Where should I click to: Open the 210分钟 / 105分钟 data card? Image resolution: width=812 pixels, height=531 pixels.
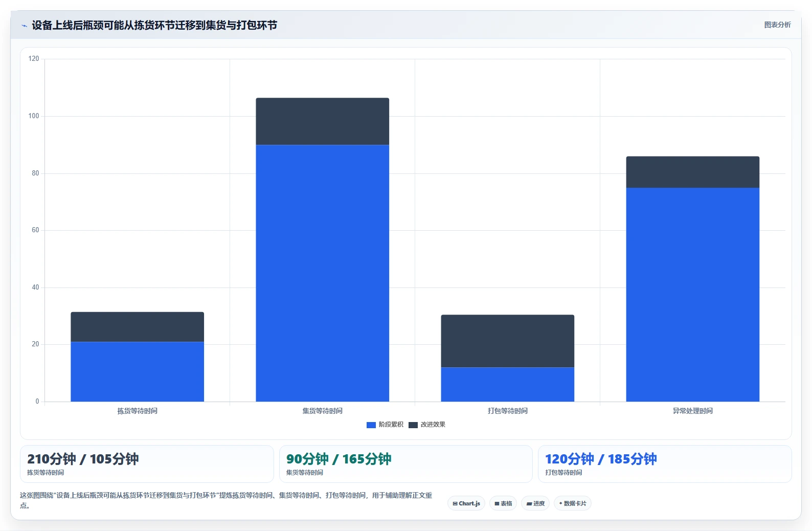147,464
